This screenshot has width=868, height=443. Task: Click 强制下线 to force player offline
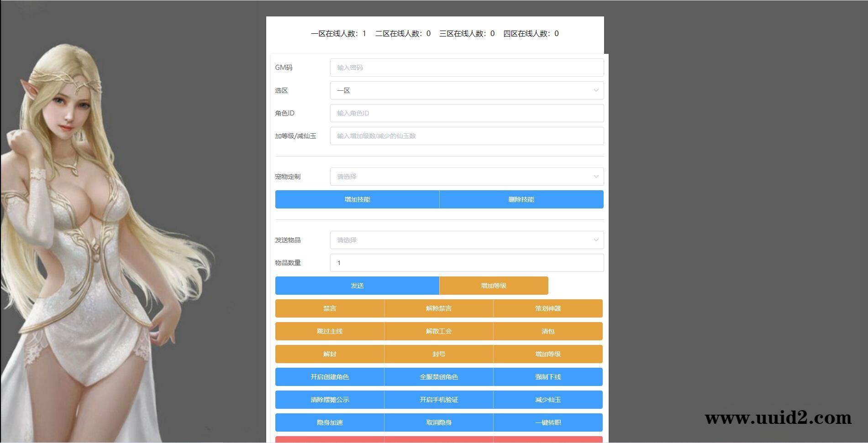coord(547,377)
